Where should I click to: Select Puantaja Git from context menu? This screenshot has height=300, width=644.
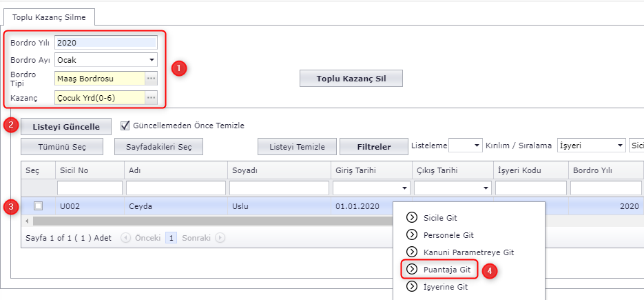tap(446, 270)
